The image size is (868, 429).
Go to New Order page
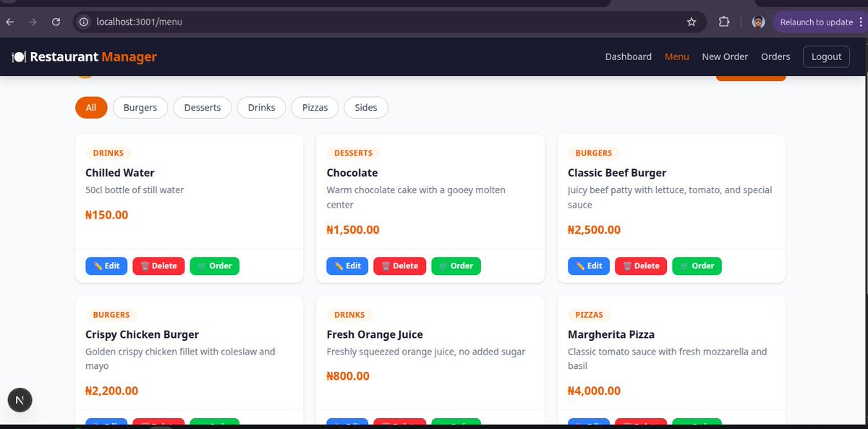[x=725, y=56]
